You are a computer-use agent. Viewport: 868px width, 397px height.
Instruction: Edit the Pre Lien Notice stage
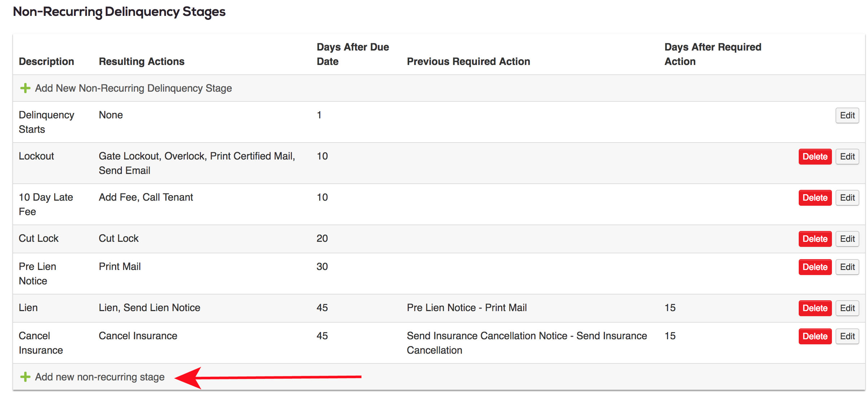pos(847,267)
